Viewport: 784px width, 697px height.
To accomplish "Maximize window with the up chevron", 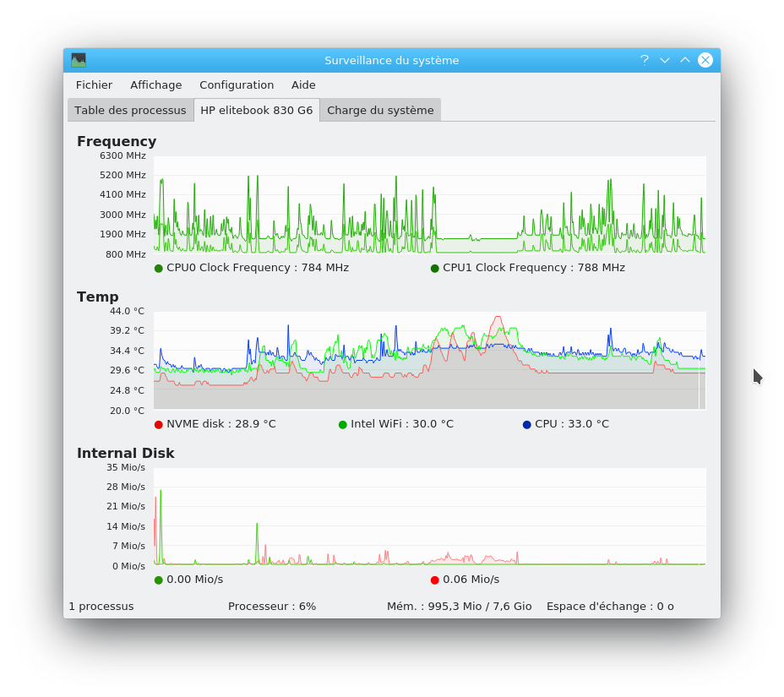I will tap(685, 60).
